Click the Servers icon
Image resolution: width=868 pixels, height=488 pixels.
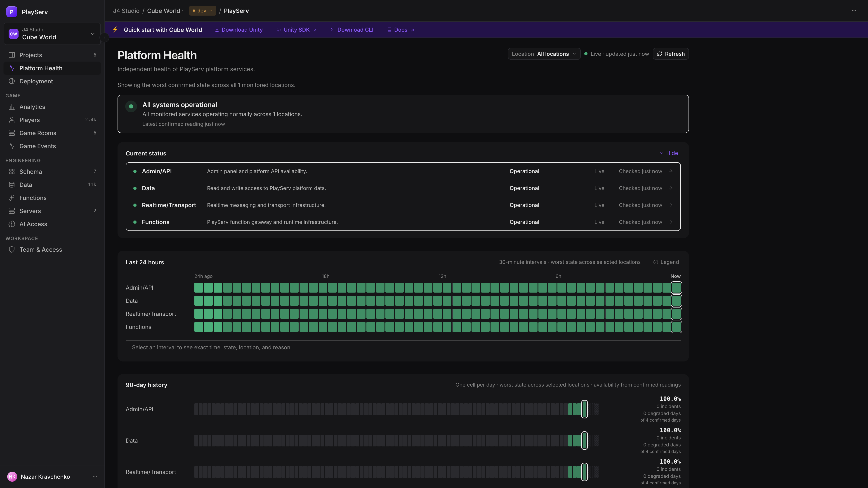point(12,211)
